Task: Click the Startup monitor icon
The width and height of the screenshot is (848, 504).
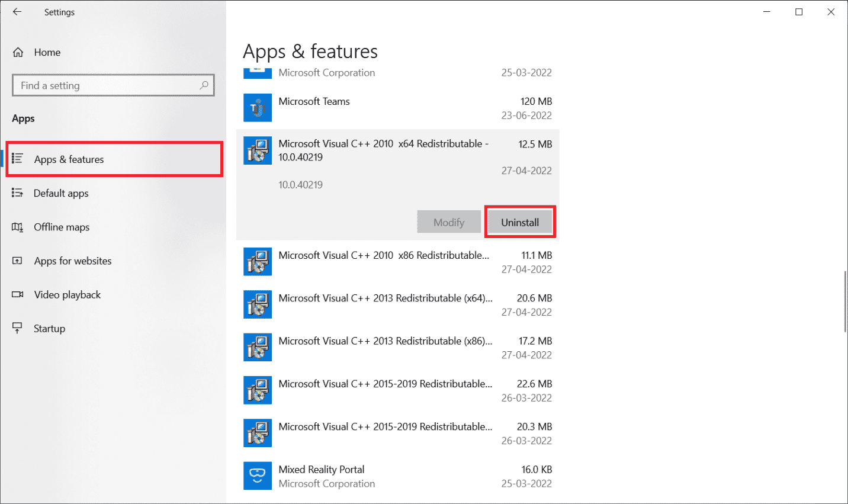Action: (x=18, y=328)
